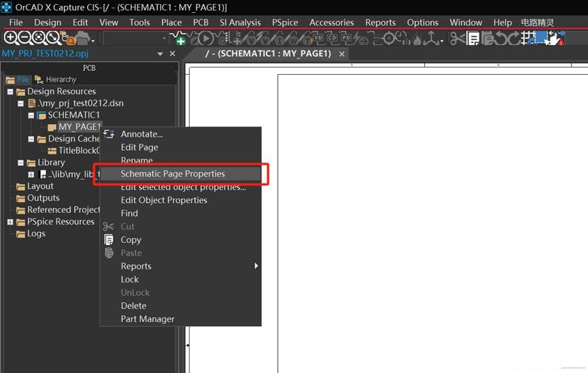Expand the PSpice Resources tree node
Screen dimensions: 588x373
10,222
